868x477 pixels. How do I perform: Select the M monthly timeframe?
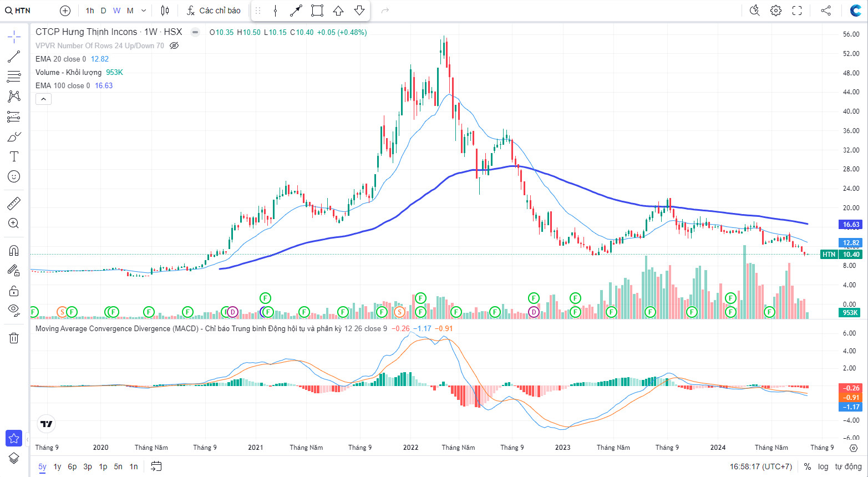pos(130,11)
